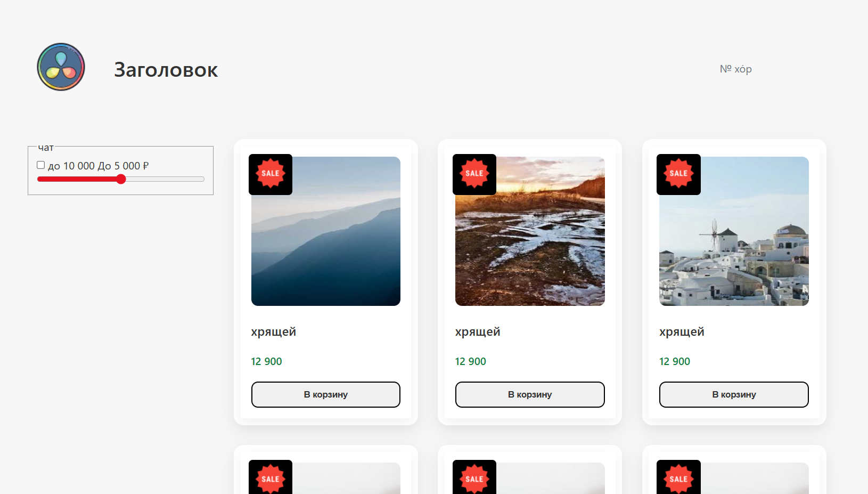The height and width of the screenshot is (494, 868).
Task: Click SALE badge on Santorini product card
Action: coord(678,174)
